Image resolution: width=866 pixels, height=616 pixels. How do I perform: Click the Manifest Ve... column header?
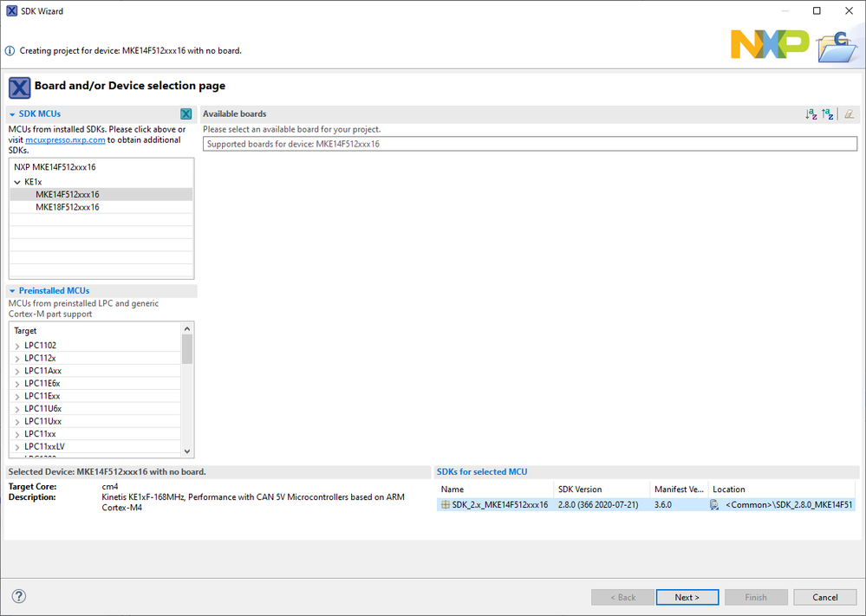tap(680, 489)
